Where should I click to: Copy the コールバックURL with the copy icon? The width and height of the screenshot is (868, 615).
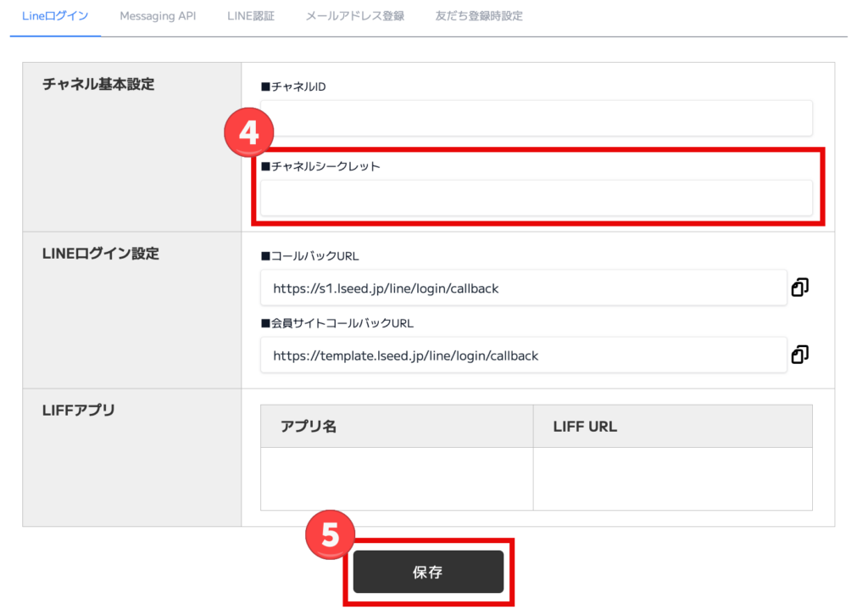[799, 288]
